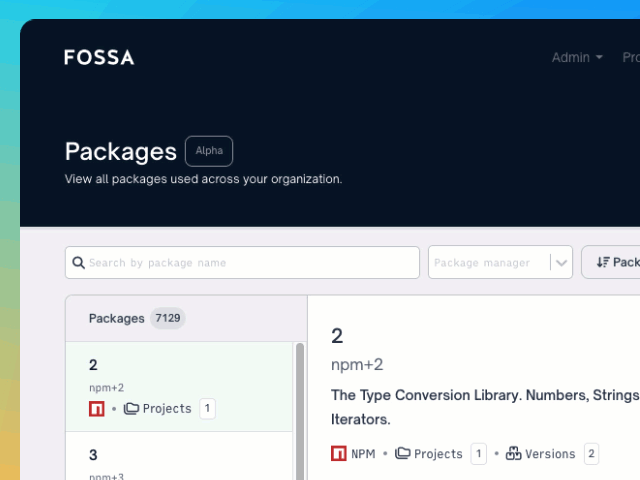Click the NPM icon in package 2 list item
The image size is (640, 480).
click(x=97, y=408)
